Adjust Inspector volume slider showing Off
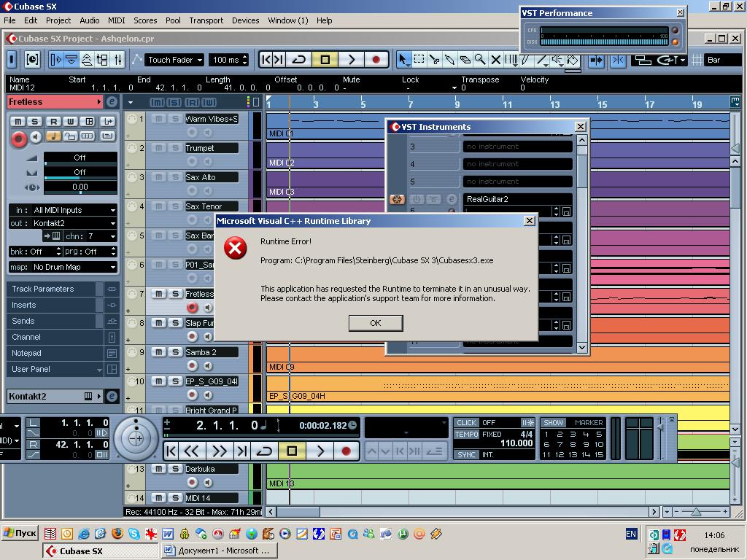Screen dimensions: 747x560 click(80, 158)
